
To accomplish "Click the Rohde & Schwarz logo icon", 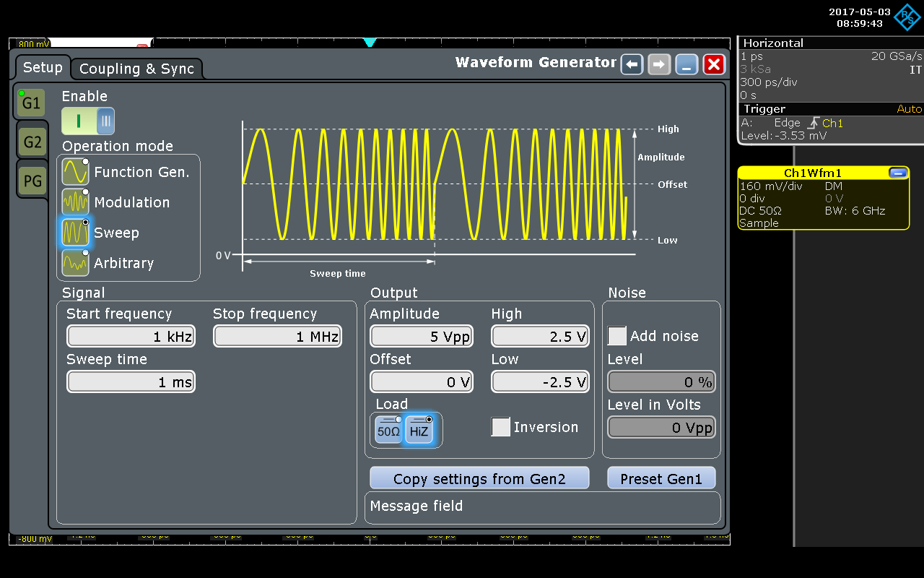I will pyautogui.click(x=907, y=17).
